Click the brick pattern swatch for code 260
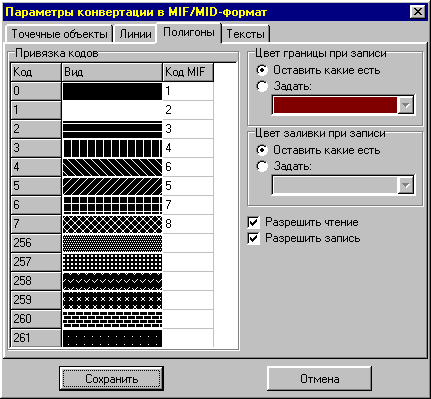The image size is (431, 399). 112,319
